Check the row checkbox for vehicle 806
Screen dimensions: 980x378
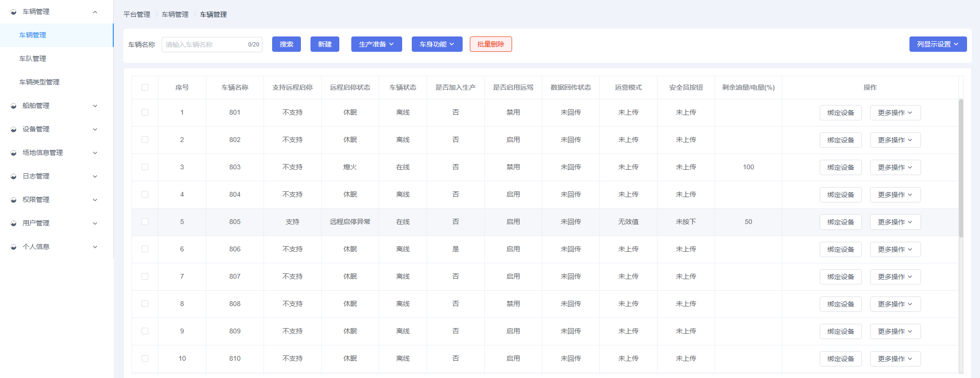[145, 249]
